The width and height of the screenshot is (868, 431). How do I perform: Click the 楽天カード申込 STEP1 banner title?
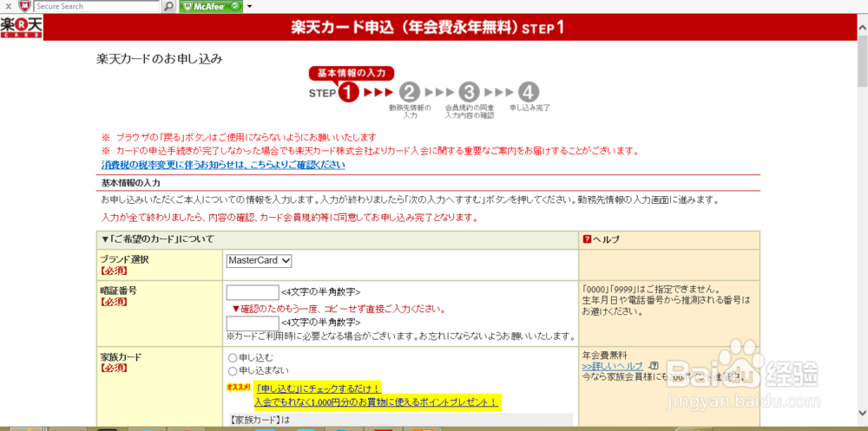pyautogui.click(x=427, y=28)
